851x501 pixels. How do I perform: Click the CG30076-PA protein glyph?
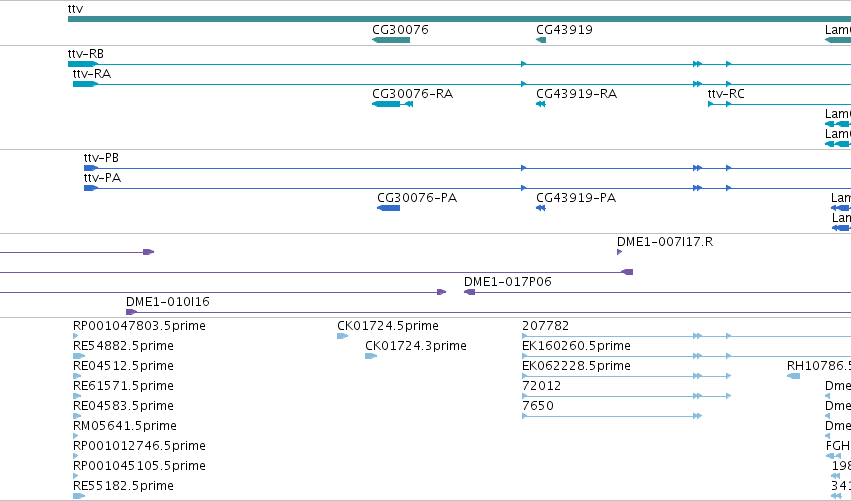pyautogui.click(x=389, y=208)
